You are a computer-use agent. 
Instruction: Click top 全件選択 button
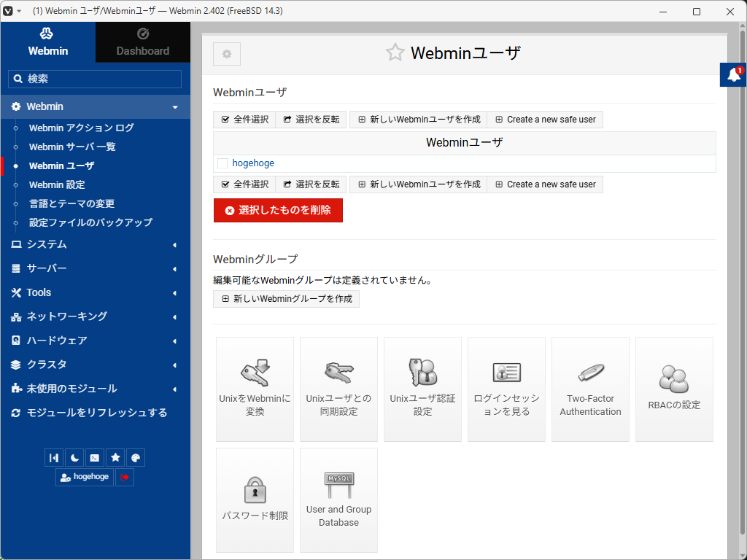pyautogui.click(x=245, y=120)
